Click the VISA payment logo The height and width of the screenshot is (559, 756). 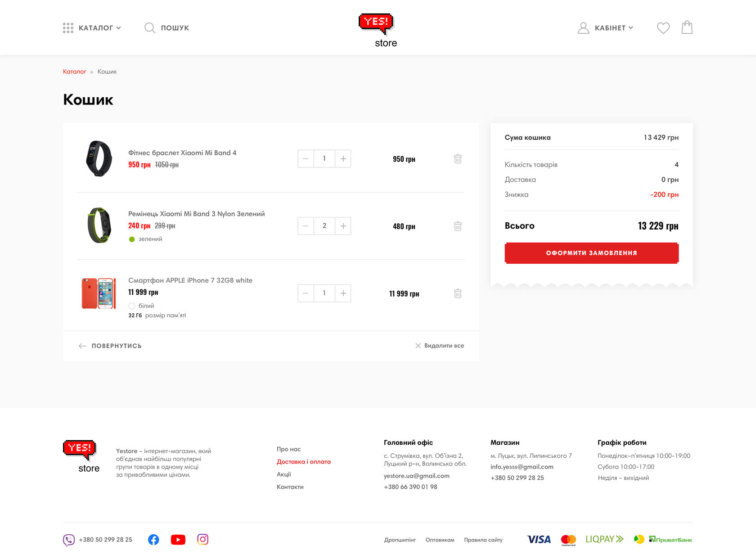coord(539,539)
